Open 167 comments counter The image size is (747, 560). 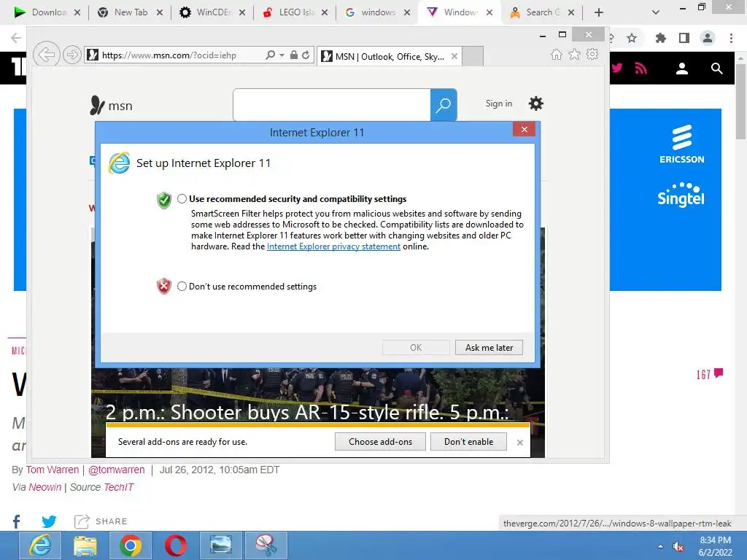coord(710,374)
